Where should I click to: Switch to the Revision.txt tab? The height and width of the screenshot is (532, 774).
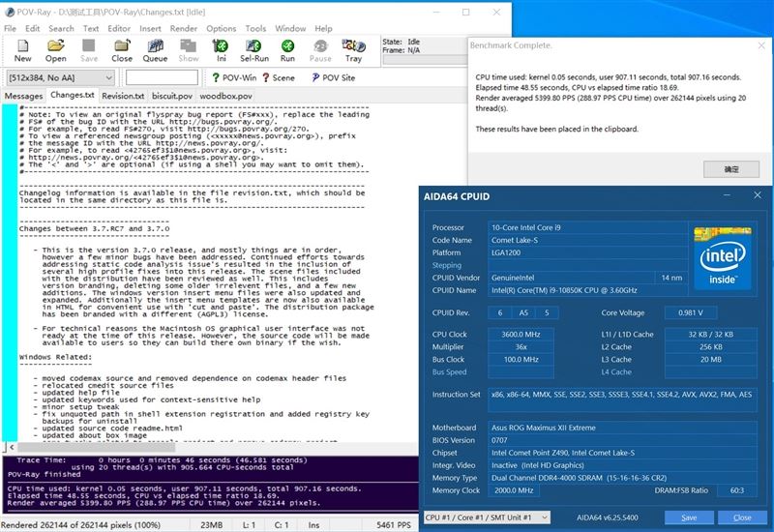(x=123, y=96)
